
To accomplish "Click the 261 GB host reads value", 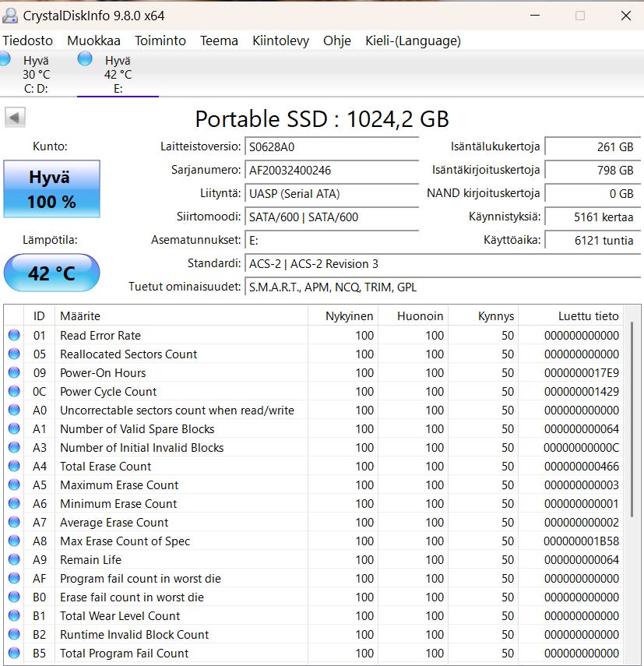I will click(593, 147).
